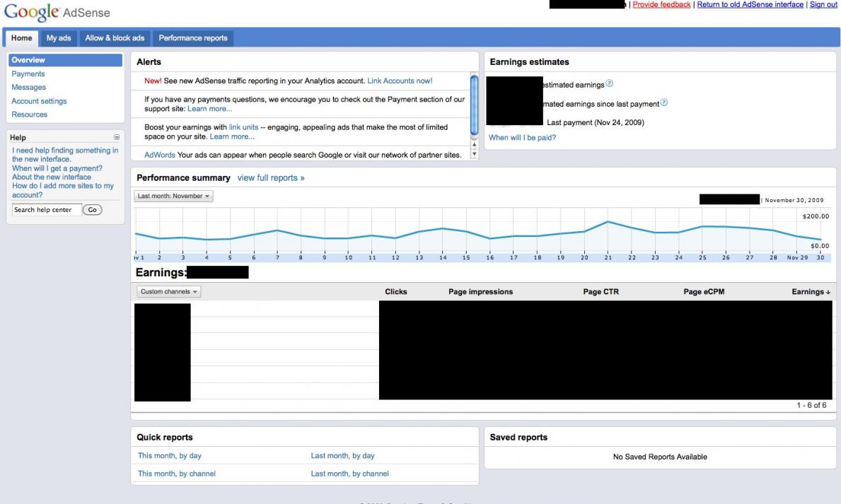This screenshot has height=504, width=841.
Task: Click Return to old AdSense interface
Action: tap(750, 4)
